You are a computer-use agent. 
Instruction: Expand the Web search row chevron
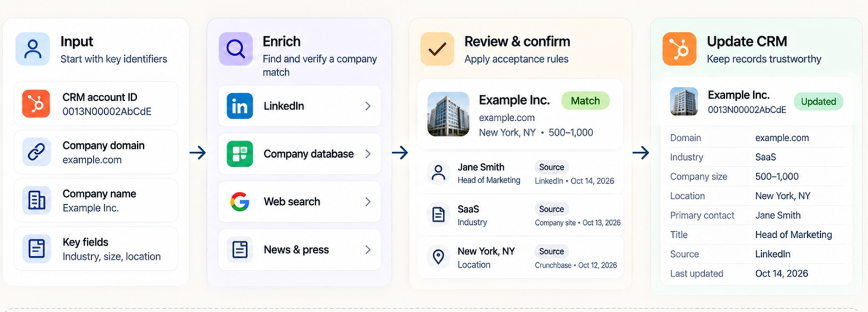(368, 201)
